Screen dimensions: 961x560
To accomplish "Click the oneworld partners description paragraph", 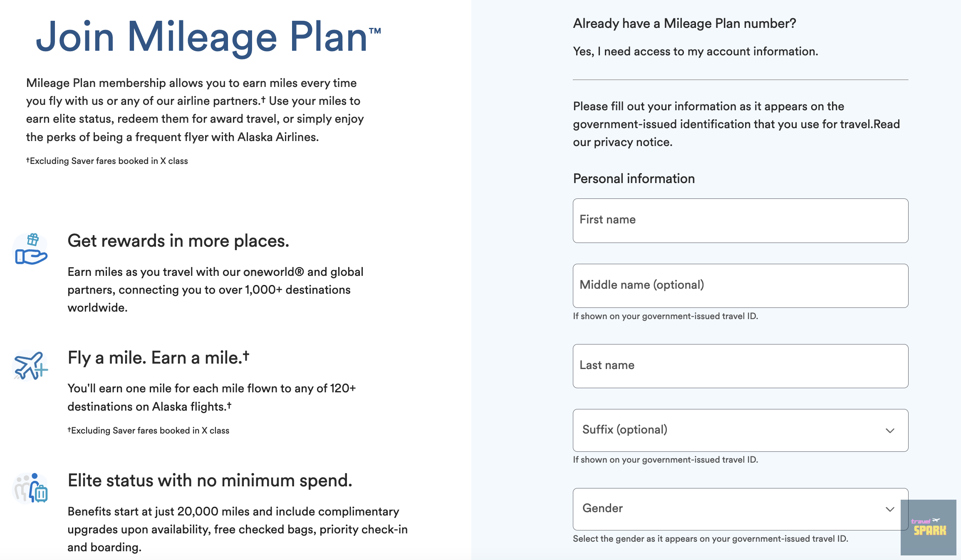I will point(215,290).
